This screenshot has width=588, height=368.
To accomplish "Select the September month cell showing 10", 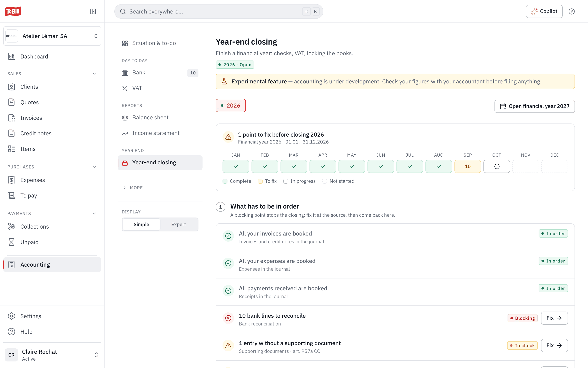I will tap(468, 166).
